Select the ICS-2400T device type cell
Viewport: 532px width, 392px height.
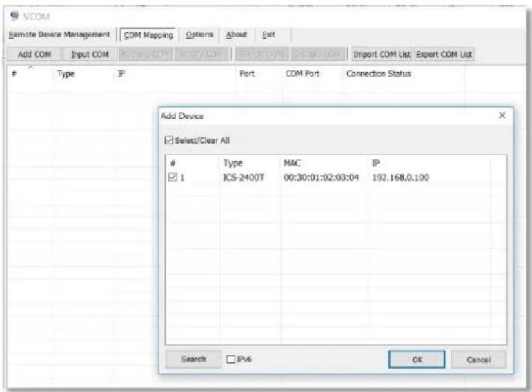coord(243,177)
